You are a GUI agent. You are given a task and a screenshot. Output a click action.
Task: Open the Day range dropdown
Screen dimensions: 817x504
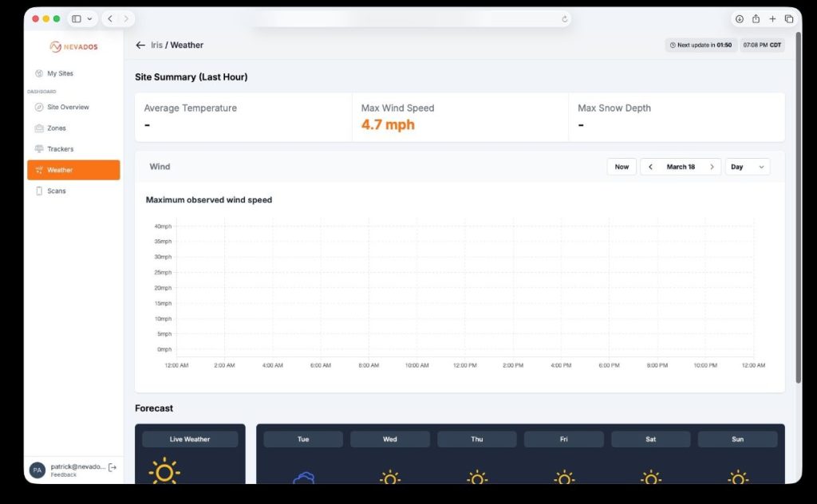747,167
